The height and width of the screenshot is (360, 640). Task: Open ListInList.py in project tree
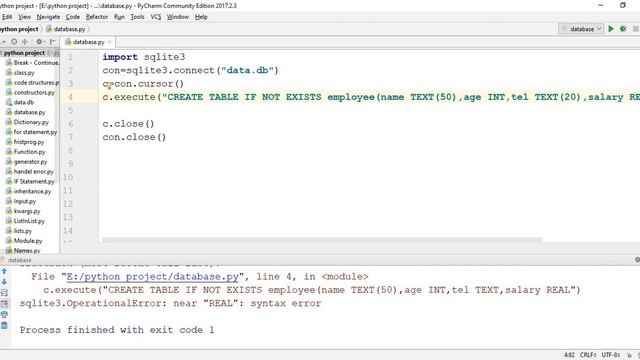tap(25, 221)
